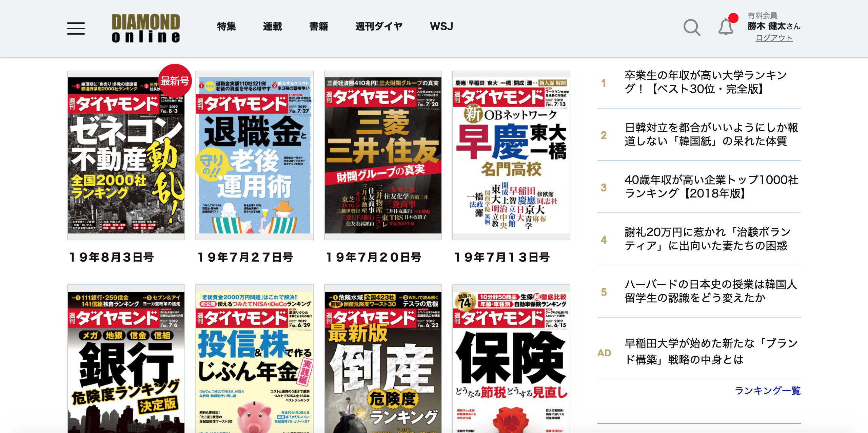Click the ランキング一覧 link
The width and height of the screenshot is (868, 433).
pos(768,391)
